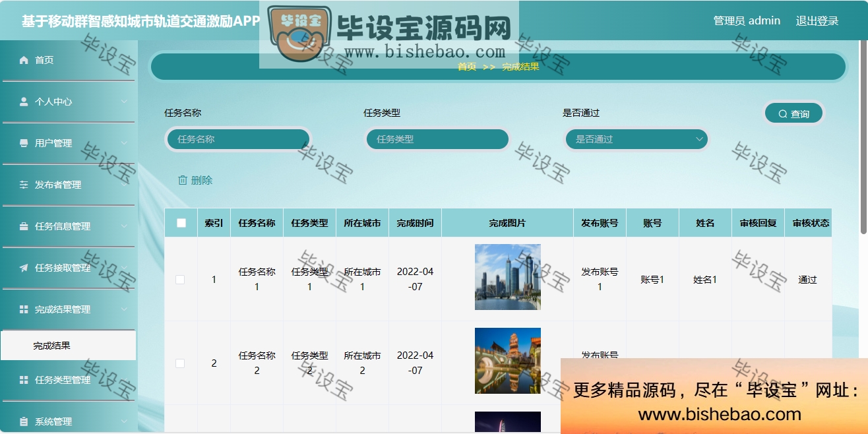868x434 pixels.
Task: Click the 索引 column header
Action: 214,223
